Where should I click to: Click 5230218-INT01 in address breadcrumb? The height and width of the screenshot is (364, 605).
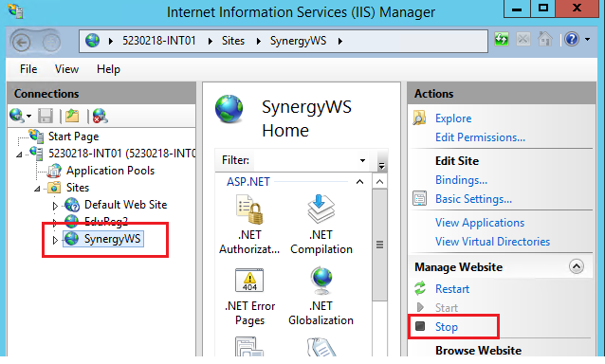[x=159, y=41]
